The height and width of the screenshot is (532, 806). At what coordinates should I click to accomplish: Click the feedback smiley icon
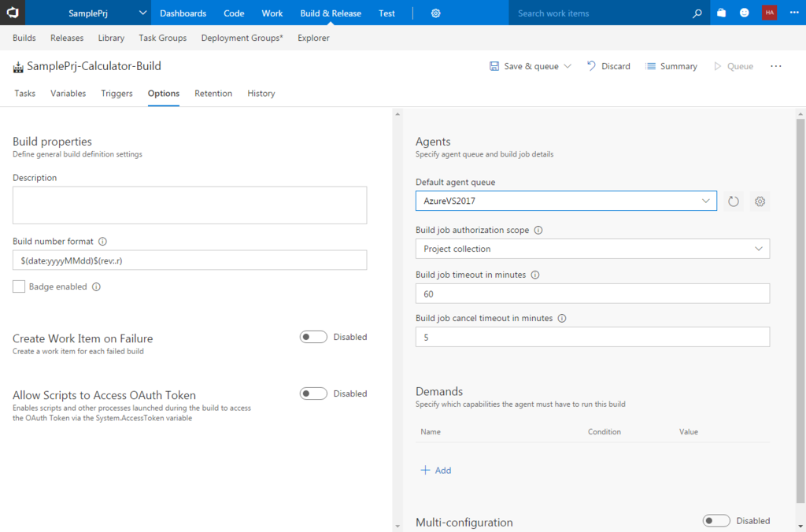(745, 13)
